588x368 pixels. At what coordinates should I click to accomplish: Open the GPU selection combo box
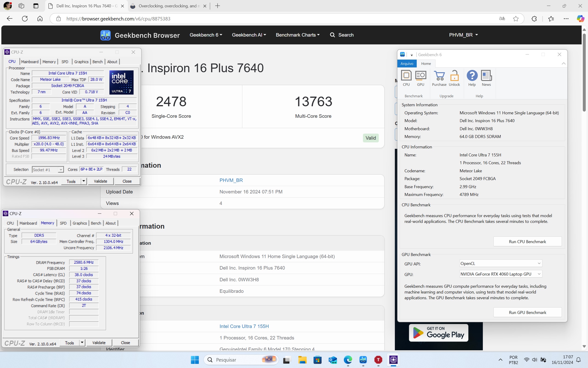(500, 274)
